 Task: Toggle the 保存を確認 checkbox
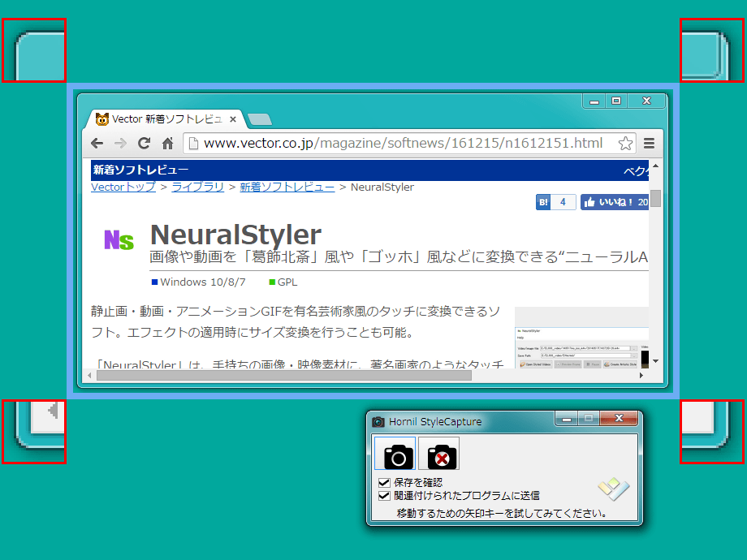(x=384, y=483)
